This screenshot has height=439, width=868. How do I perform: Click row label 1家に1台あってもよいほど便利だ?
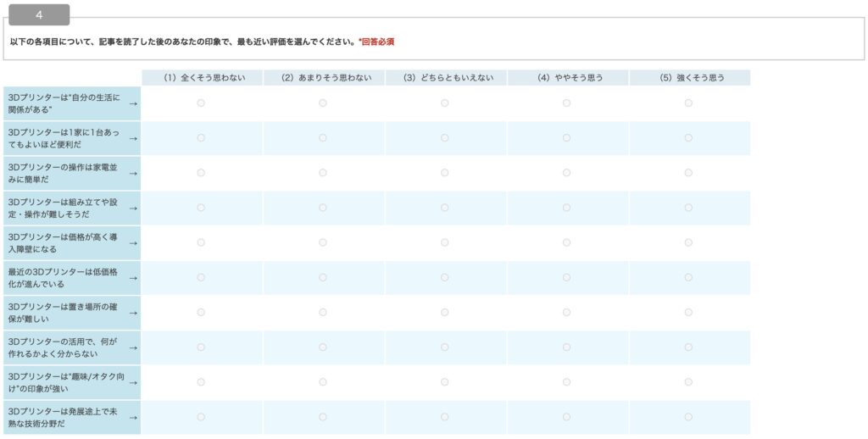pos(72,138)
